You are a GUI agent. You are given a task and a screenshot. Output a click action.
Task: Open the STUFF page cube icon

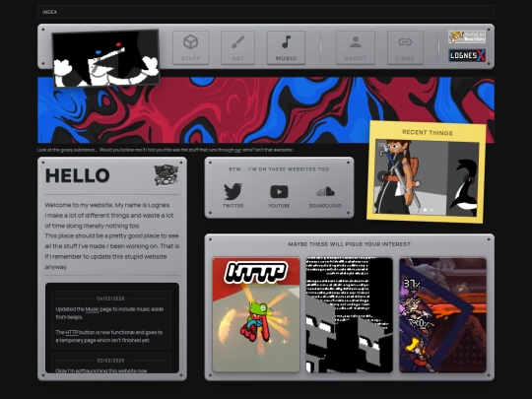191,47
